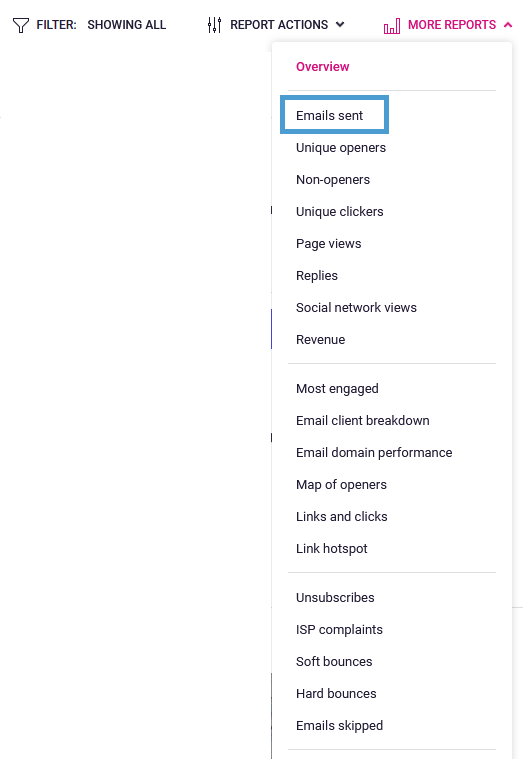Go to the Replies report
Image resolution: width=523 pixels, height=769 pixels.
[316, 276]
